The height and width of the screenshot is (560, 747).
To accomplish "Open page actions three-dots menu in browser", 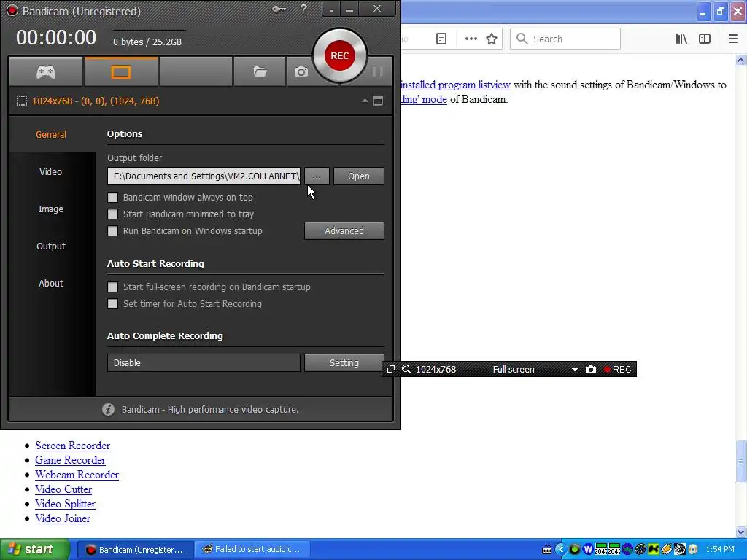I will coord(471,39).
